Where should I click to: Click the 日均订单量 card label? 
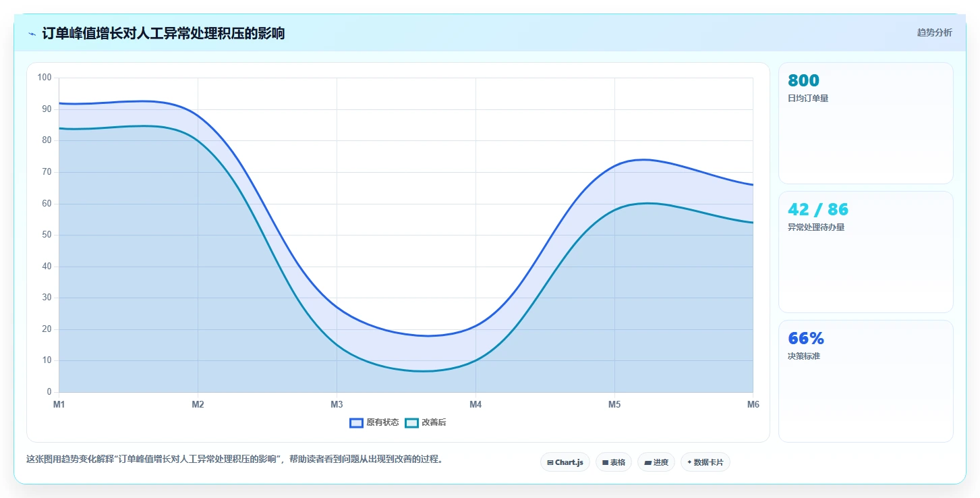pos(808,99)
